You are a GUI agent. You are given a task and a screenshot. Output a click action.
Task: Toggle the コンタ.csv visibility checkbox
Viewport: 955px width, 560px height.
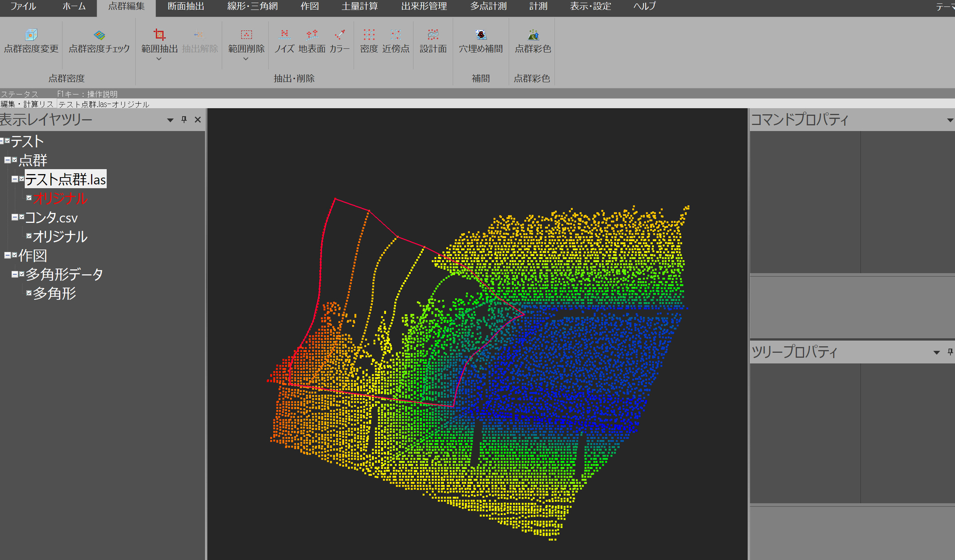pos(22,217)
